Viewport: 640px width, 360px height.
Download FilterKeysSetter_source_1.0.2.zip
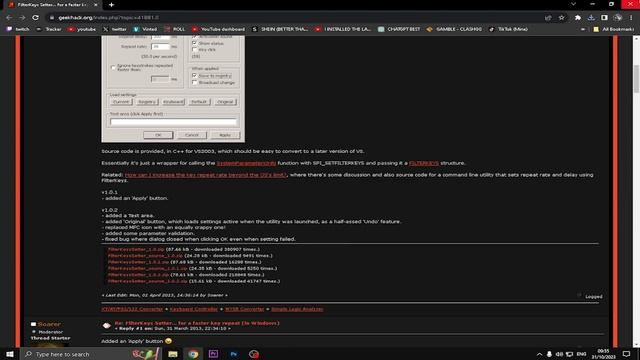[147, 281]
